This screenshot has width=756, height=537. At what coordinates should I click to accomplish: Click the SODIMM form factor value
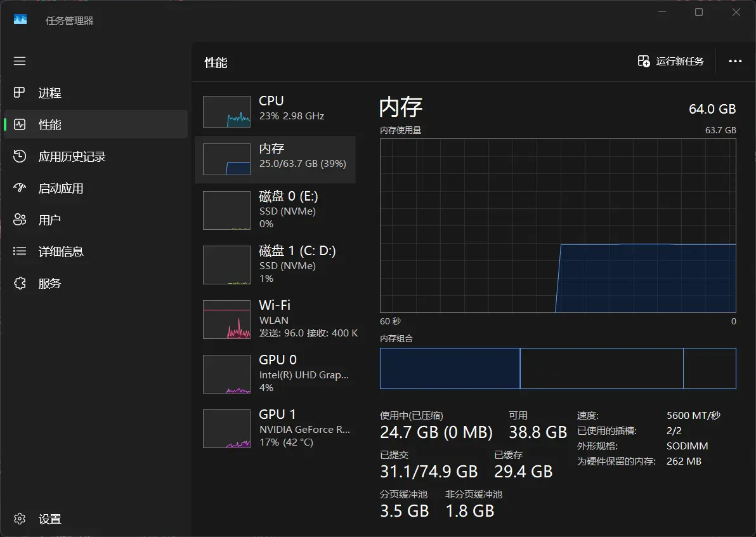pos(687,446)
